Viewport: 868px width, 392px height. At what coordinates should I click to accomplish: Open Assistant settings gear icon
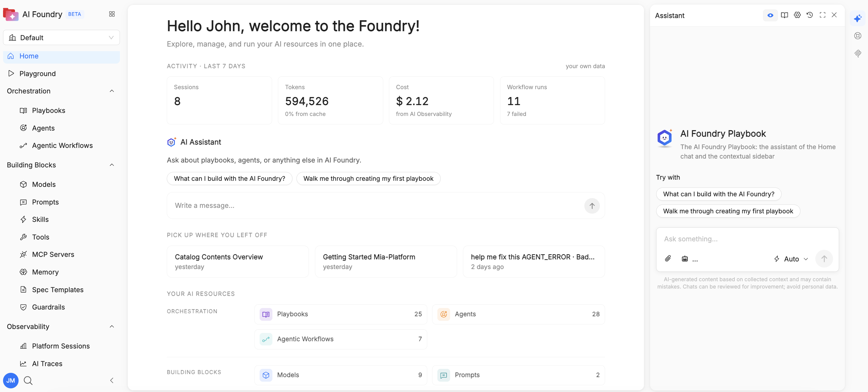click(797, 15)
